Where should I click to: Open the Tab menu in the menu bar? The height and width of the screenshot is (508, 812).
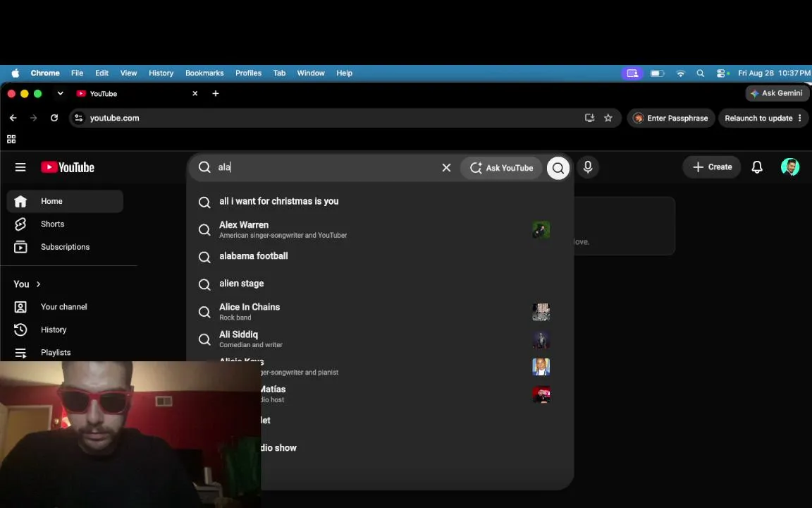click(x=279, y=73)
